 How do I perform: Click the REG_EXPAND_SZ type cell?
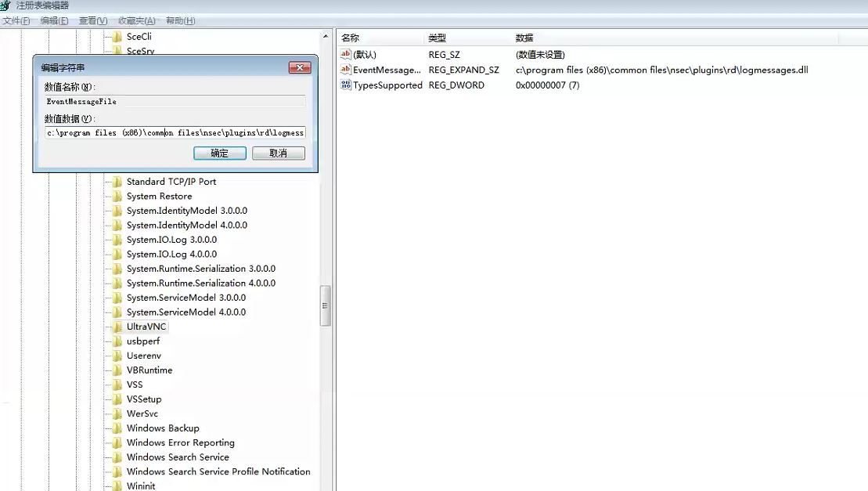pyautogui.click(x=464, y=70)
